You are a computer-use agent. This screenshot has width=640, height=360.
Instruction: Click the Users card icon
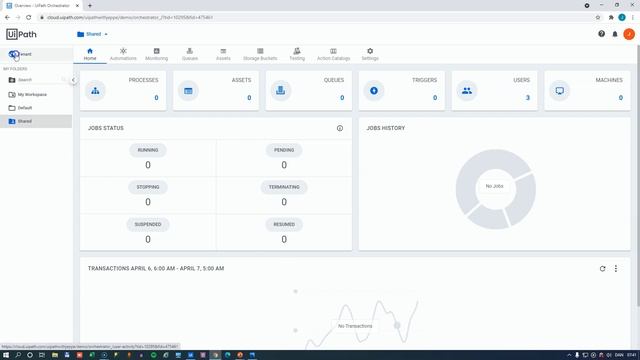coord(467,91)
